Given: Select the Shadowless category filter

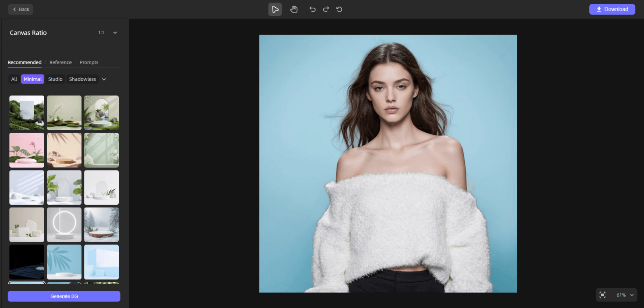Looking at the screenshot, I should tap(83, 79).
